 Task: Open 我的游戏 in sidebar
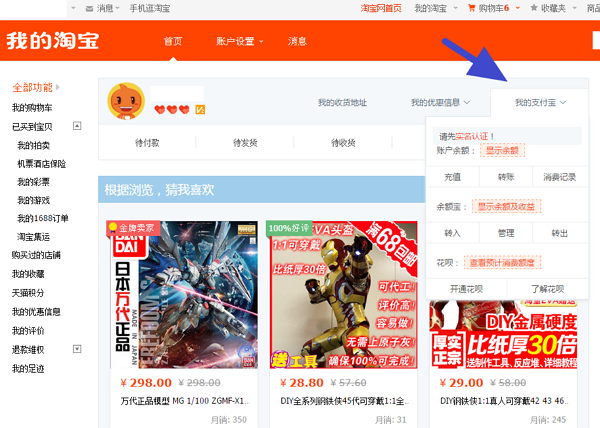tap(33, 200)
